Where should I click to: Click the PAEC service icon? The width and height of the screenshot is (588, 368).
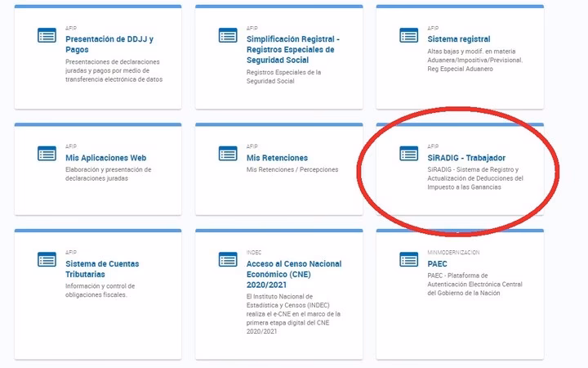click(408, 260)
